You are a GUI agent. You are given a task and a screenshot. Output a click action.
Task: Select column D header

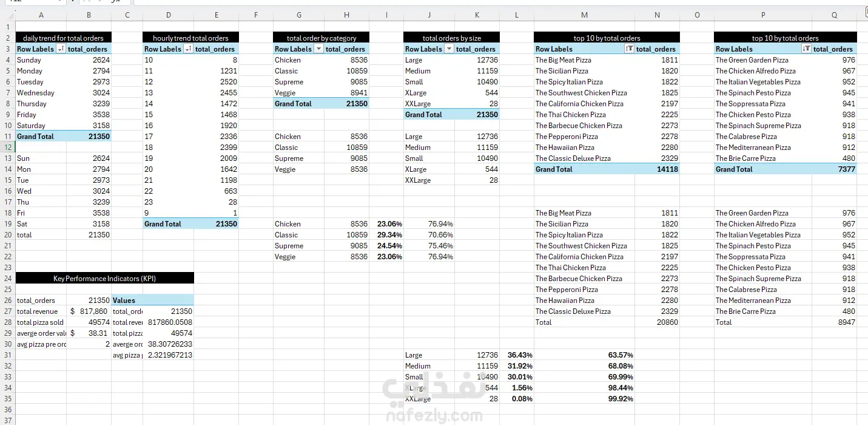pyautogui.click(x=168, y=15)
